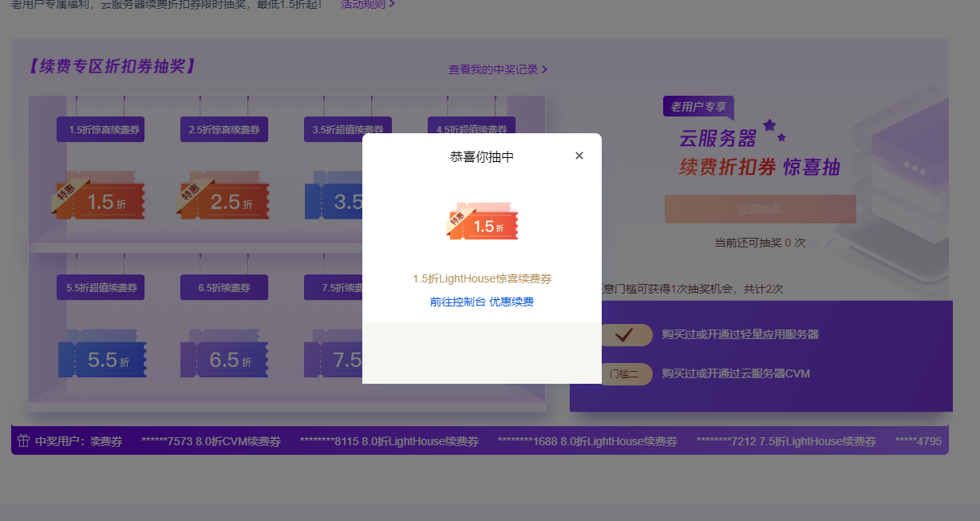Image resolution: width=980 pixels, height=521 pixels.
Task: Select the 1.5折LightHouse惊喜续费券 prize name
Action: [482, 278]
